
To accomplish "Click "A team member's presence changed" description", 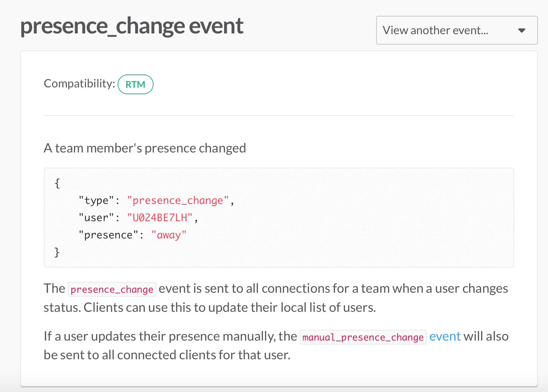I will point(145,148).
